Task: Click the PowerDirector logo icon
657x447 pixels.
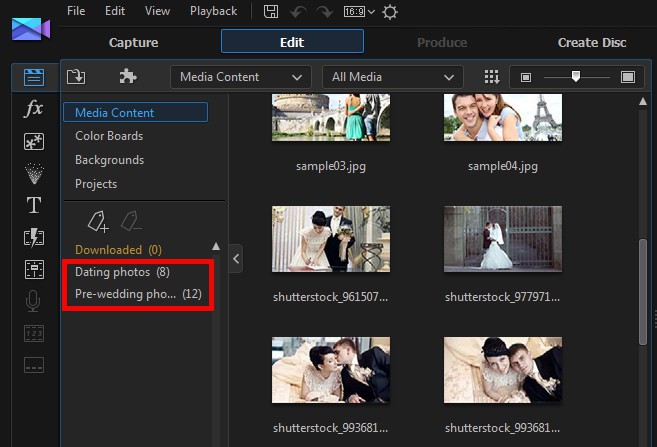Action: point(31,29)
